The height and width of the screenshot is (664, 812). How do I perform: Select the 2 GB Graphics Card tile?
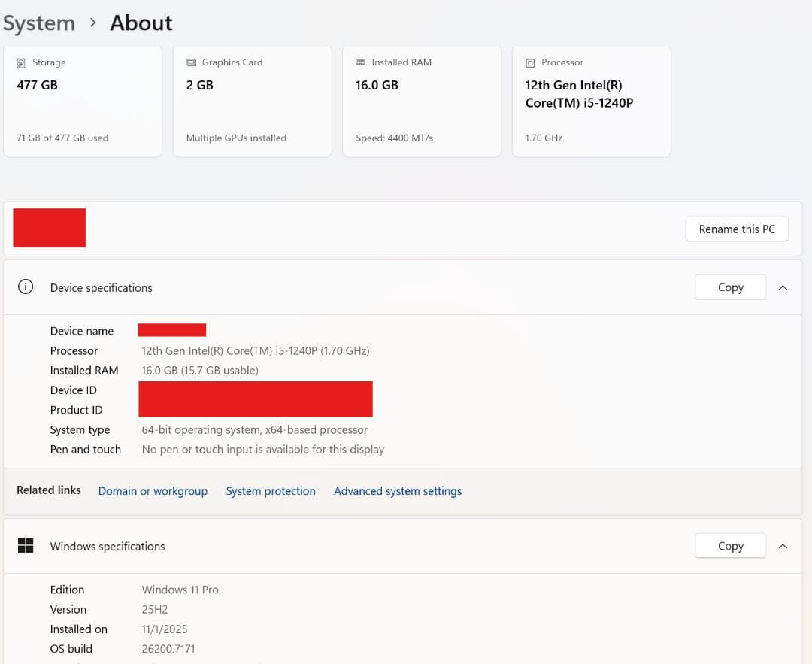click(x=252, y=102)
